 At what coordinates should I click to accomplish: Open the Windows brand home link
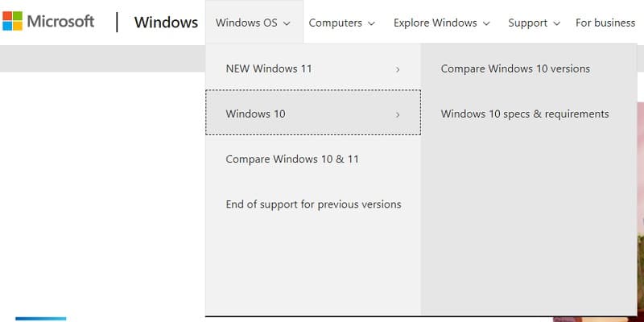(166, 23)
